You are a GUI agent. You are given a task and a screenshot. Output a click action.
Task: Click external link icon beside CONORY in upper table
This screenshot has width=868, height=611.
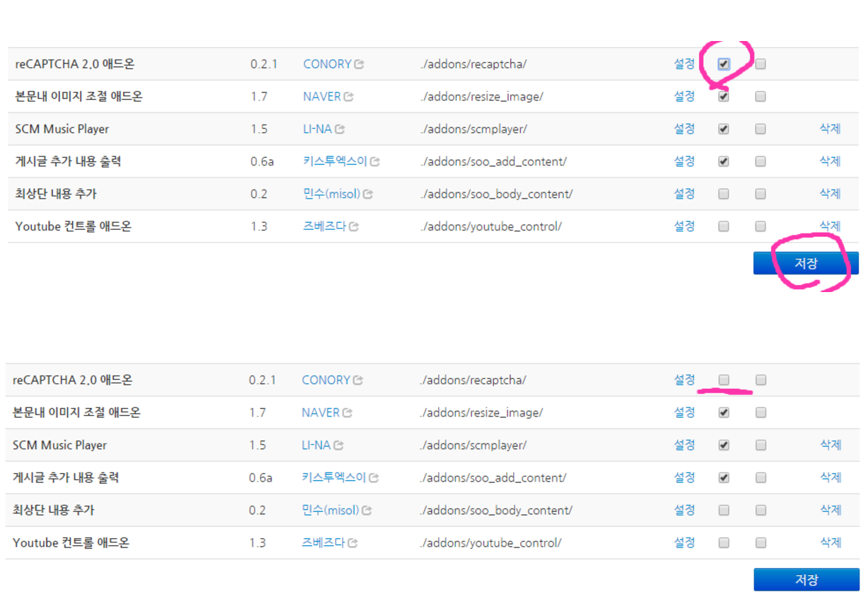359,64
